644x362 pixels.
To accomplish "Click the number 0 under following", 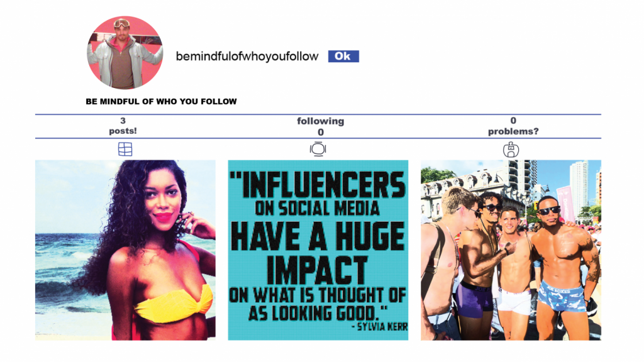I will click(x=321, y=132).
